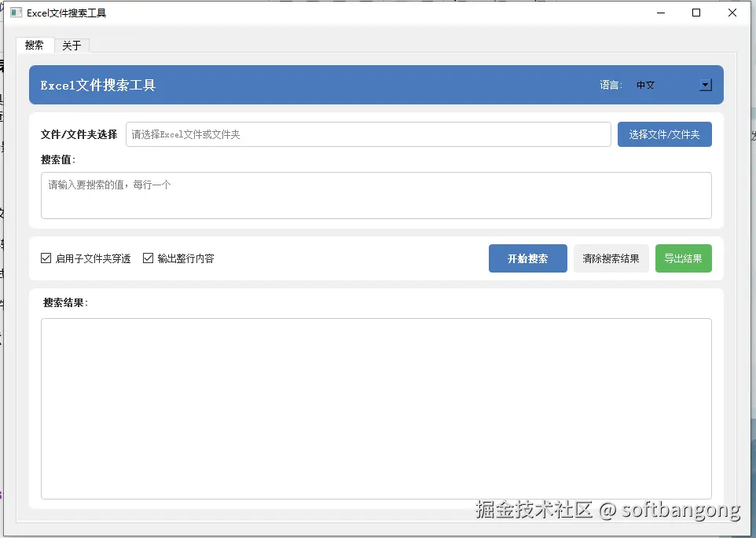This screenshot has height=538, width=756.
Task: Click the Excel文件搜索工具 banner title
Action: click(x=98, y=86)
